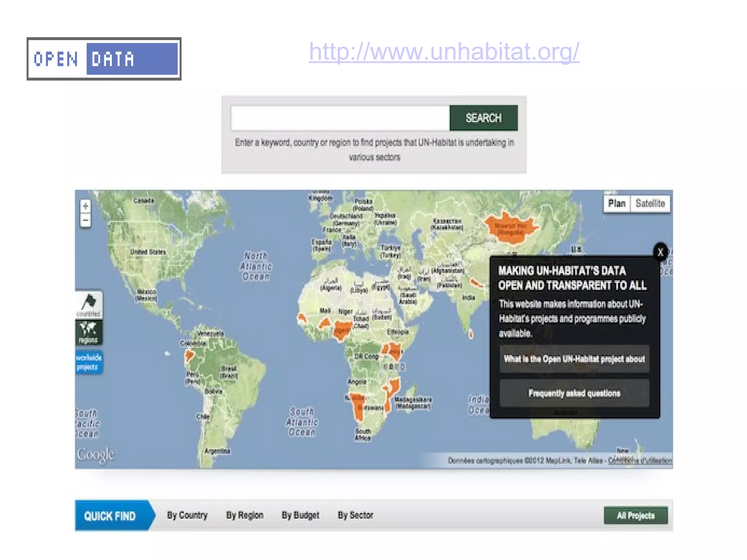Click the Google logo on map
This screenshot has width=747, height=560.
pos(95,455)
